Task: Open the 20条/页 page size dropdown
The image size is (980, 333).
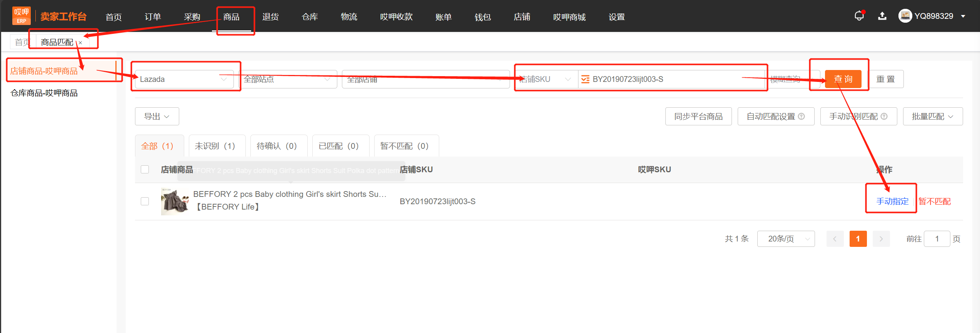Action: click(x=786, y=239)
